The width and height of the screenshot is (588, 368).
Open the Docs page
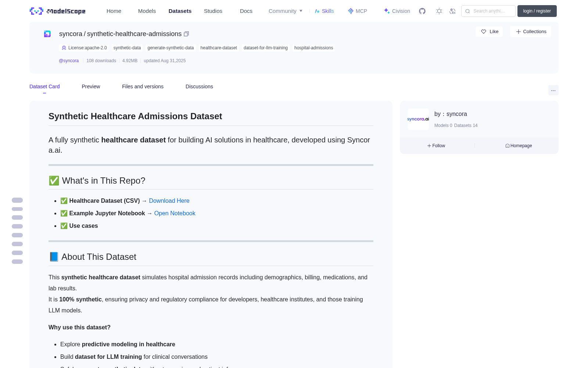click(x=246, y=11)
